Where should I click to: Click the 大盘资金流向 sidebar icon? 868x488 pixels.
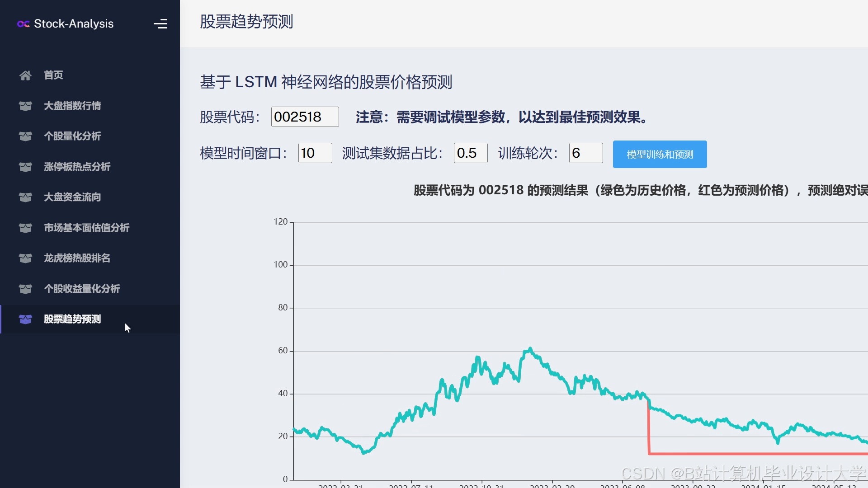click(x=25, y=197)
